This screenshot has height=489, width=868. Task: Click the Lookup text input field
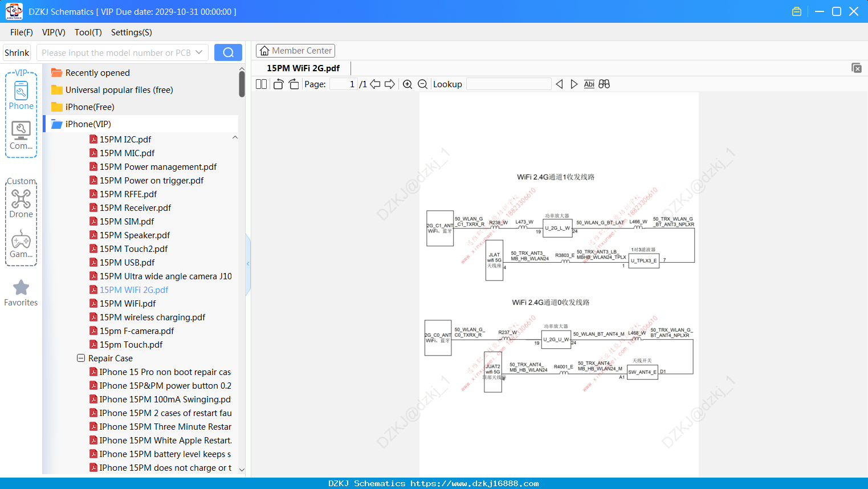tap(509, 84)
